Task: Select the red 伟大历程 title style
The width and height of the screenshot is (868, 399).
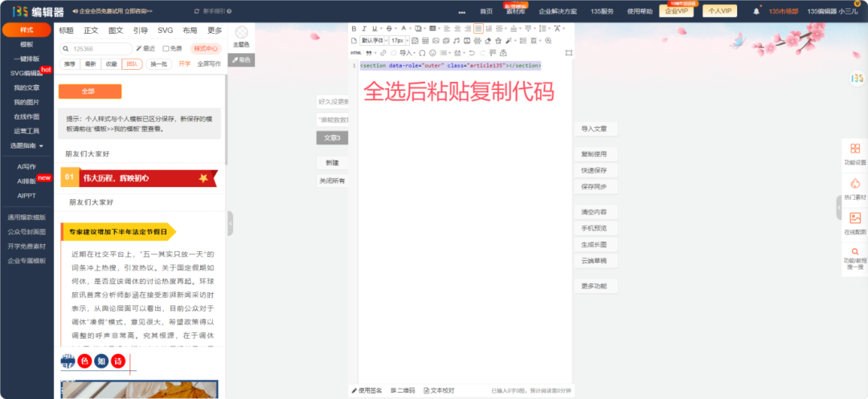Action: [x=139, y=178]
